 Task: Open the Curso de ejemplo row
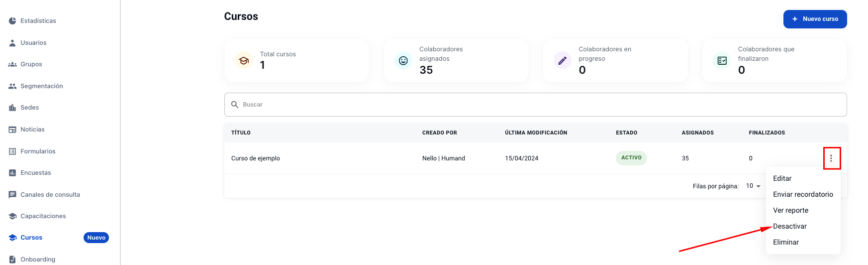coord(535,158)
